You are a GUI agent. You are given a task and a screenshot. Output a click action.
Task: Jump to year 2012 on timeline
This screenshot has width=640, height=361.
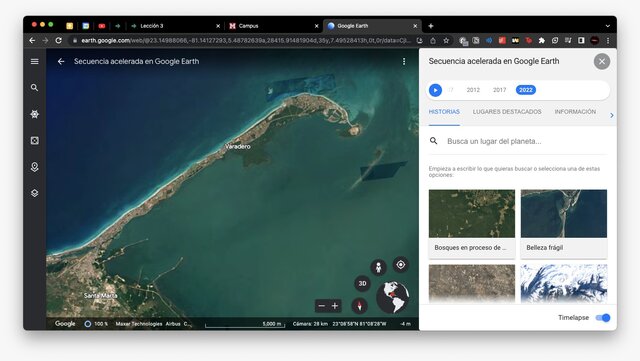[473, 90]
